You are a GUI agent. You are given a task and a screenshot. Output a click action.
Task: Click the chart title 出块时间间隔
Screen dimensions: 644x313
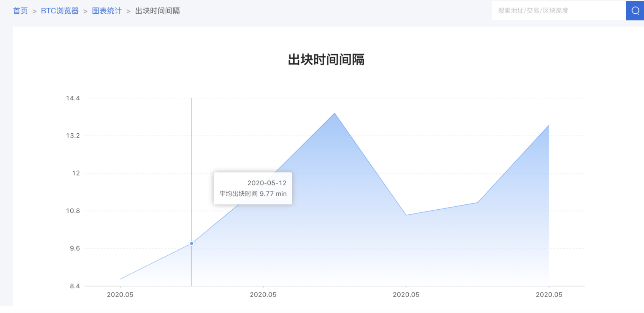(326, 60)
